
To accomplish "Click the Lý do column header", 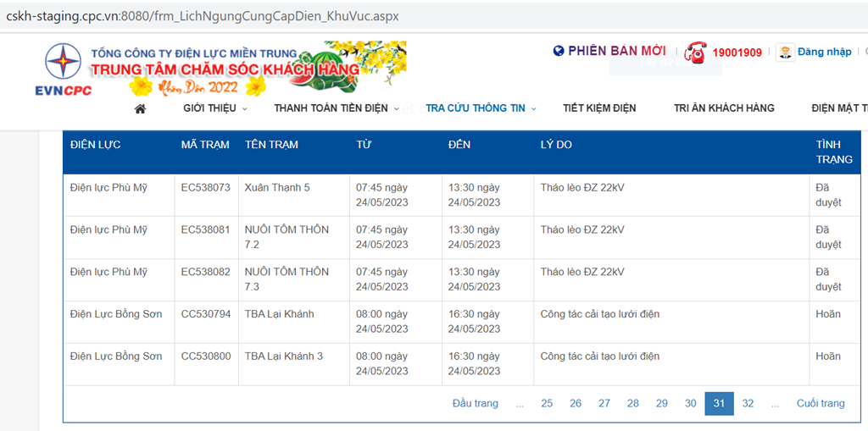I will click(556, 145).
